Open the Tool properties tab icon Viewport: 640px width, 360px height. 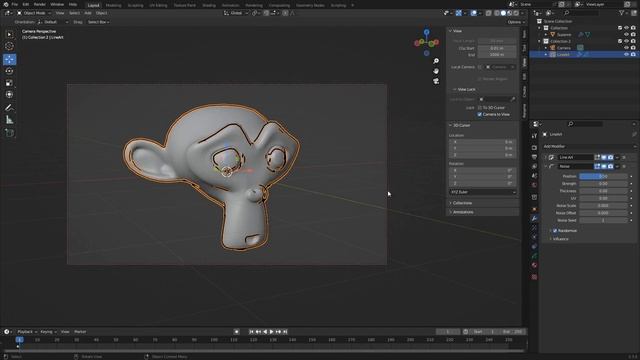pyautogui.click(x=534, y=136)
